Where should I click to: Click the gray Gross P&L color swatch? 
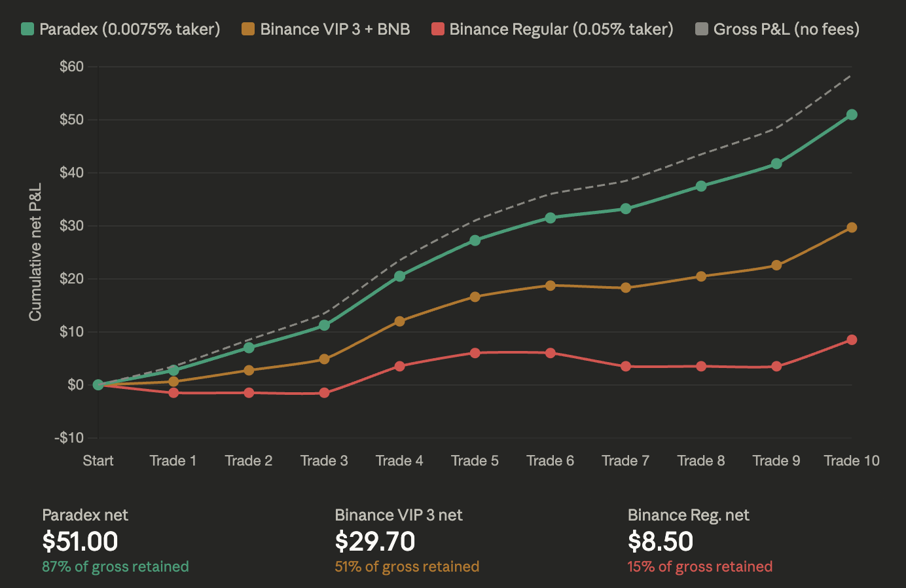[x=701, y=28]
